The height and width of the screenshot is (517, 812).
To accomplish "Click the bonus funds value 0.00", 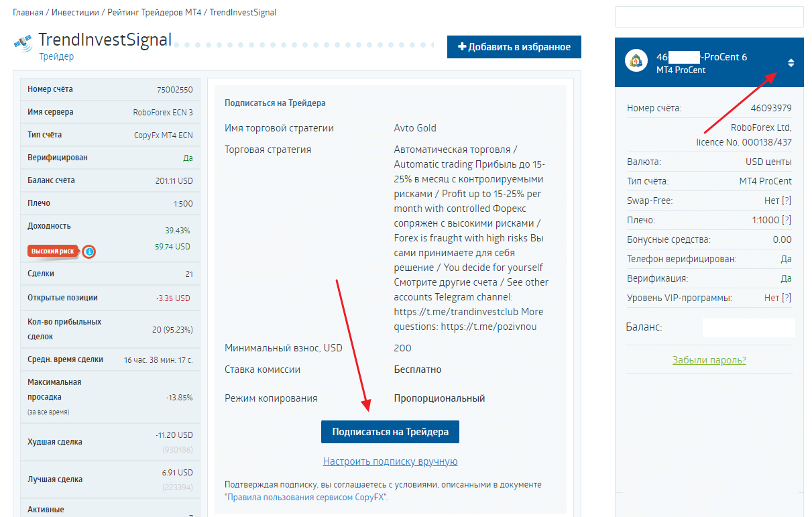I will pos(782,239).
